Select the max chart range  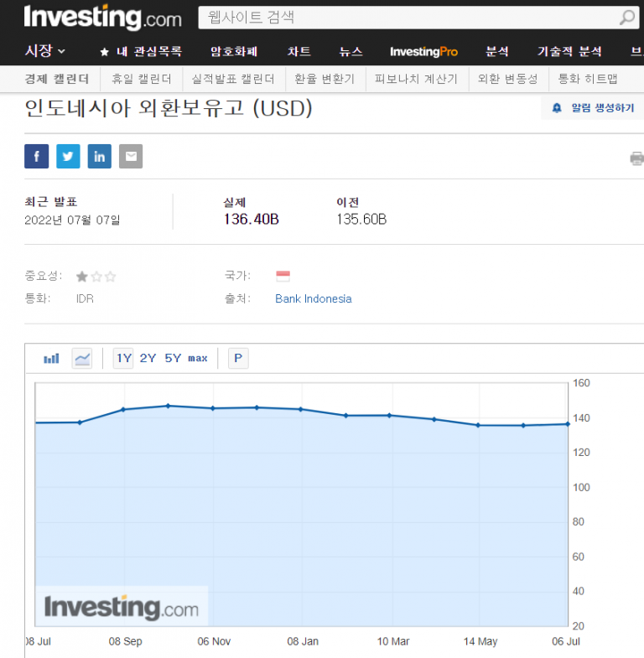point(198,359)
